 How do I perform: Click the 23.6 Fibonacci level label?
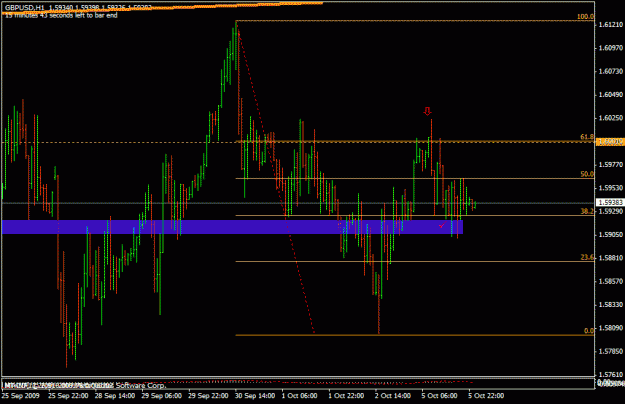[587, 257]
